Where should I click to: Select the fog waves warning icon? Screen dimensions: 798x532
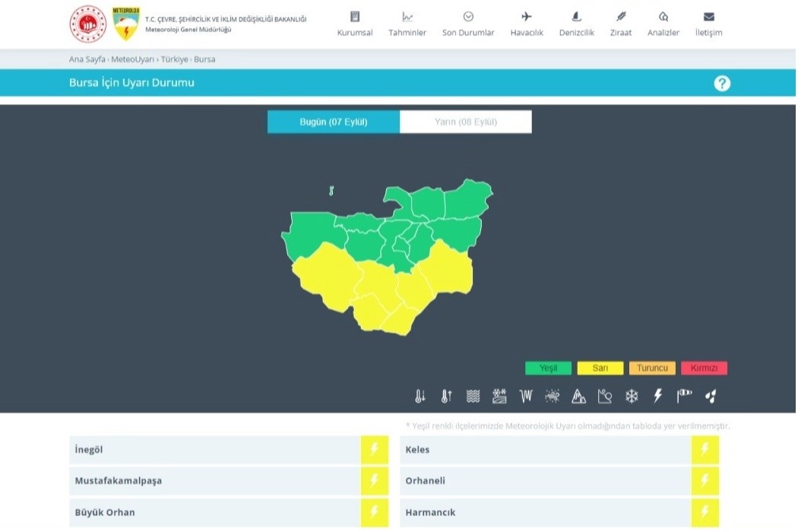[x=473, y=396]
